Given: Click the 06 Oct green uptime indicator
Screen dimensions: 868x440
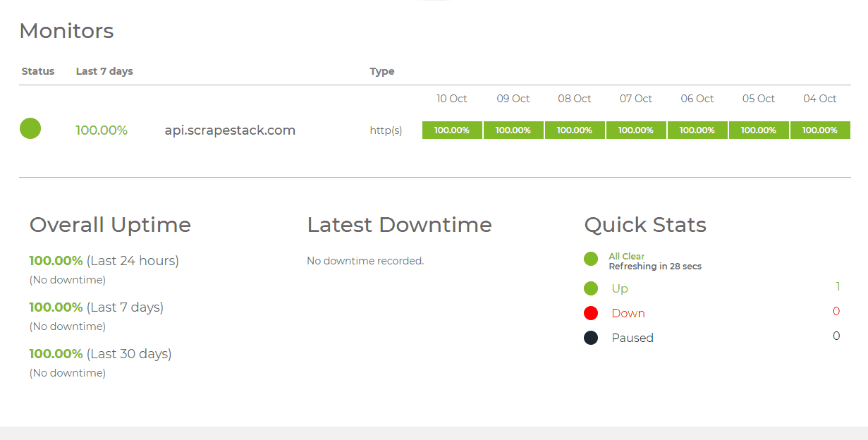Looking at the screenshot, I should [697, 130].
